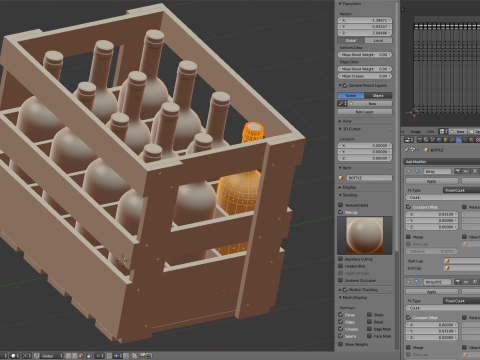Collapse the Item panel
Screen dimensions: 480x360
point(340,168)
